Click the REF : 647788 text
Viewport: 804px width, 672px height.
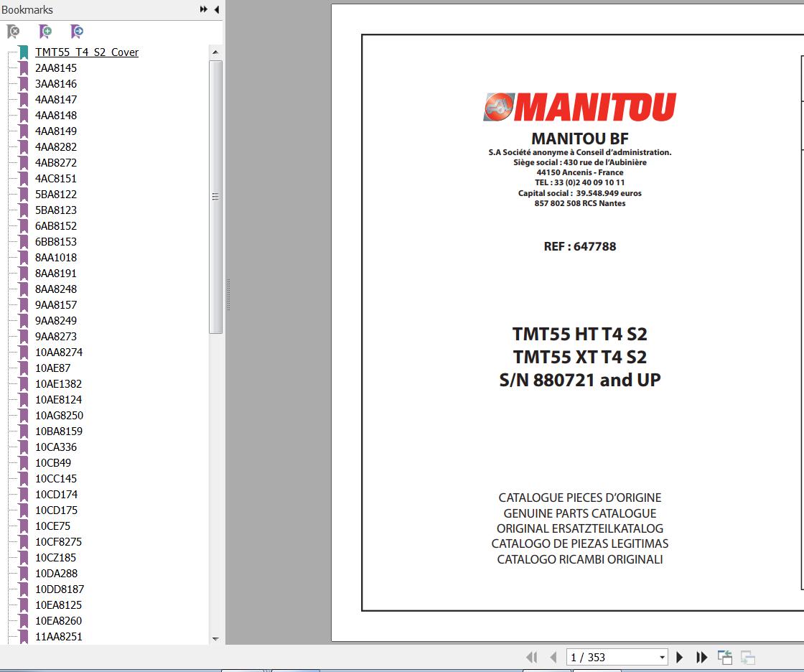coord(580,247)
